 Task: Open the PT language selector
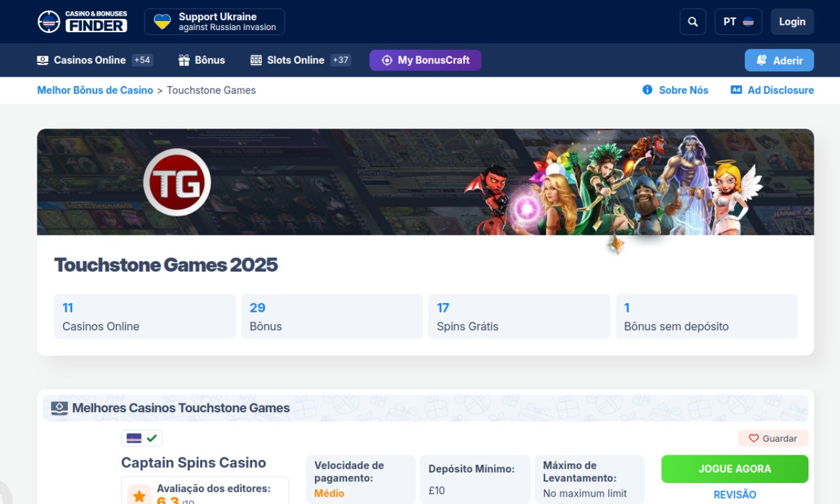click(x=738, y=22)
